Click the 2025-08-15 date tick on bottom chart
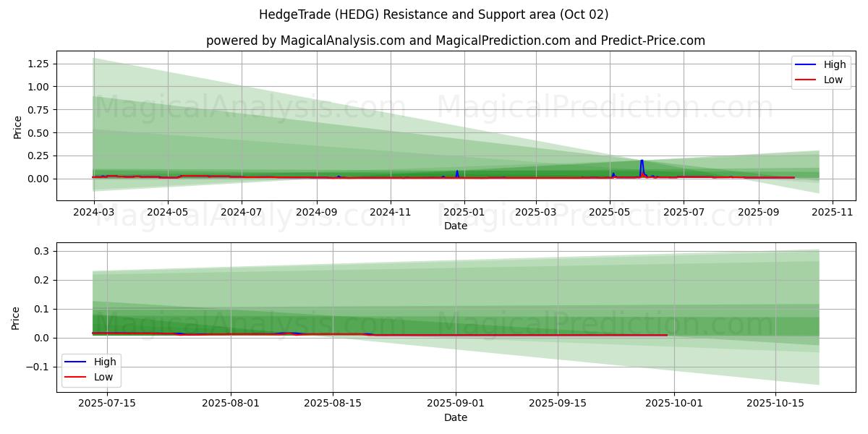Viewport: 868px width, 434px height. 333,404
